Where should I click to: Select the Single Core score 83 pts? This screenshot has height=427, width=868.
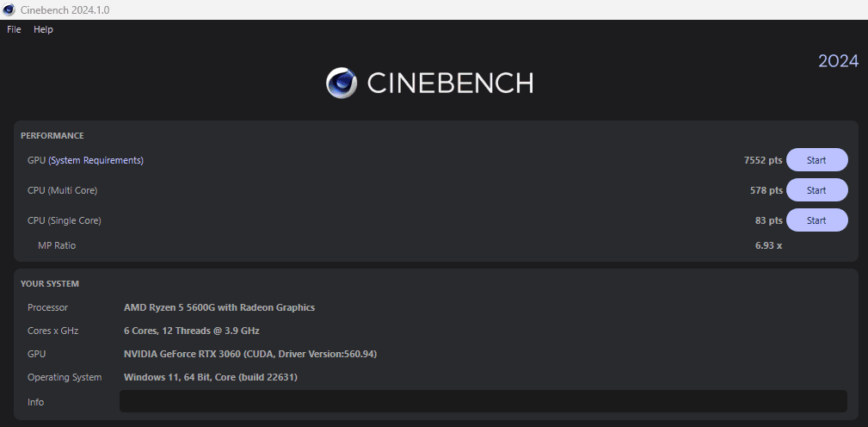(768, 220)
